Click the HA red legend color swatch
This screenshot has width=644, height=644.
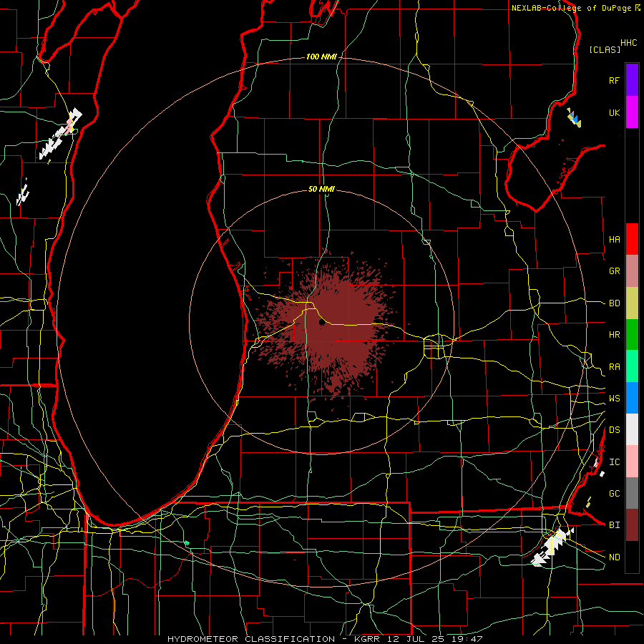point(632,239)
